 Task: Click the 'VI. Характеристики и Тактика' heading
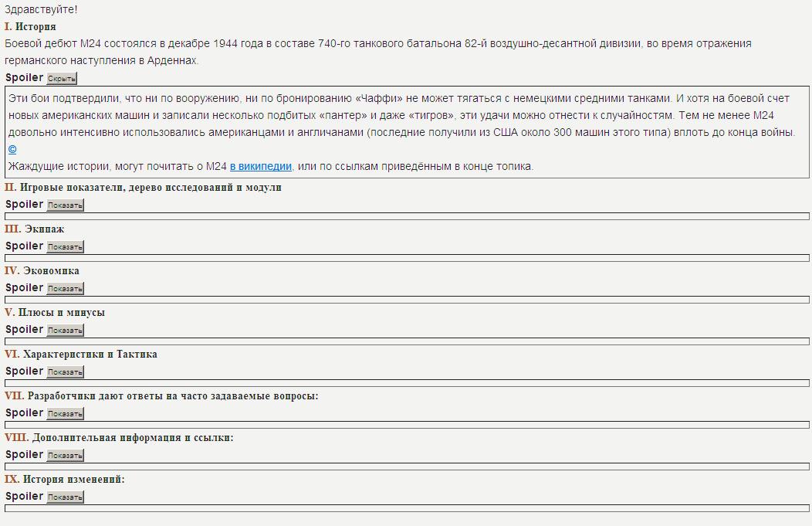(81, 355)
